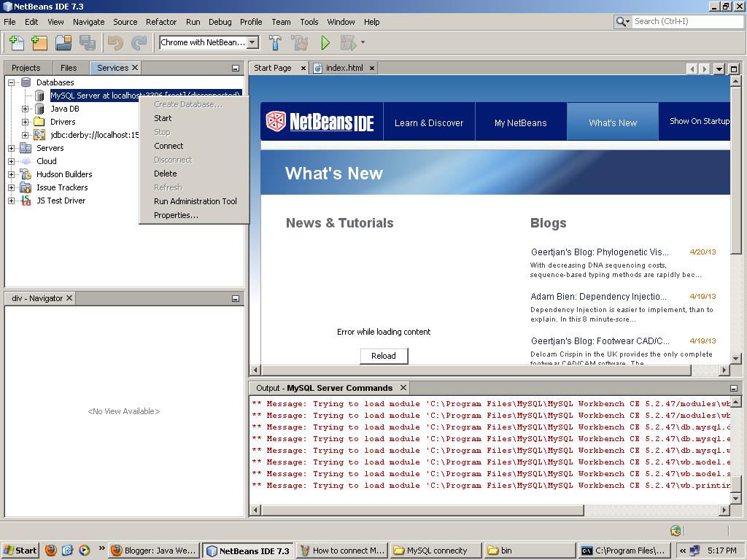Click the Save All toolbar icon
This screenshot has width=747, height=560.
88,43
